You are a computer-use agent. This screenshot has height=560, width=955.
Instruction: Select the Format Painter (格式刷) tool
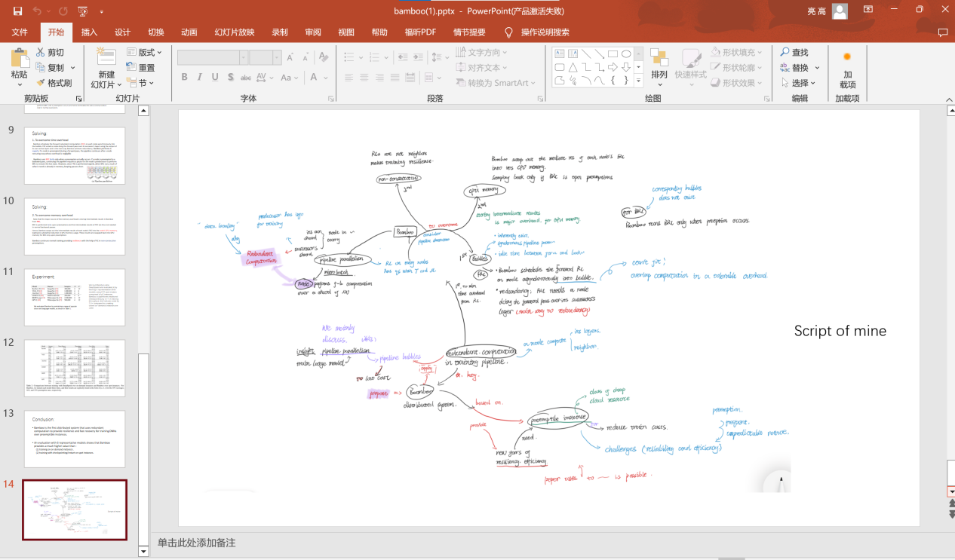click(x=54, y=83)
